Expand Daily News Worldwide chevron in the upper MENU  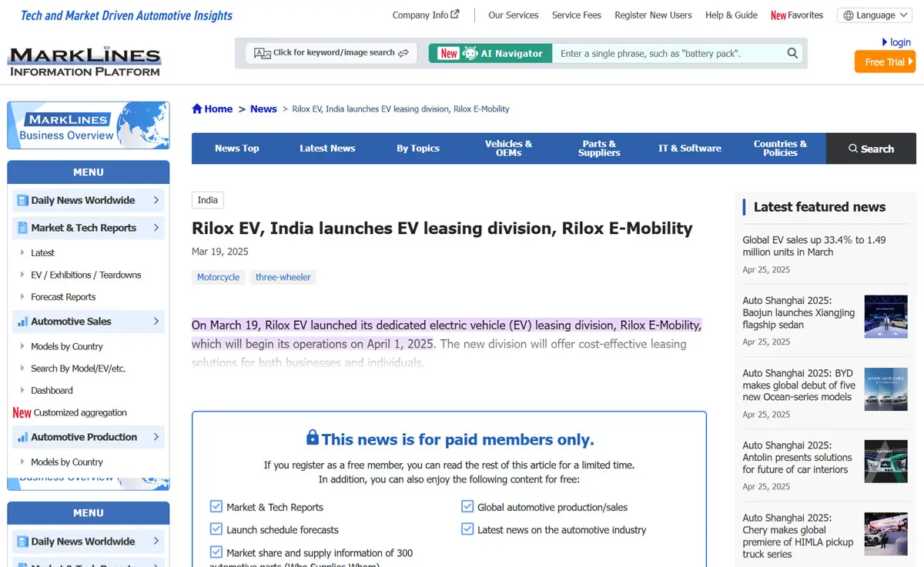pos(156,200)
